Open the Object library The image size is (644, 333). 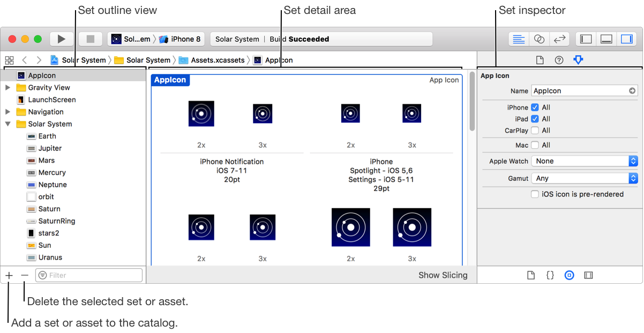pos(570,275)
